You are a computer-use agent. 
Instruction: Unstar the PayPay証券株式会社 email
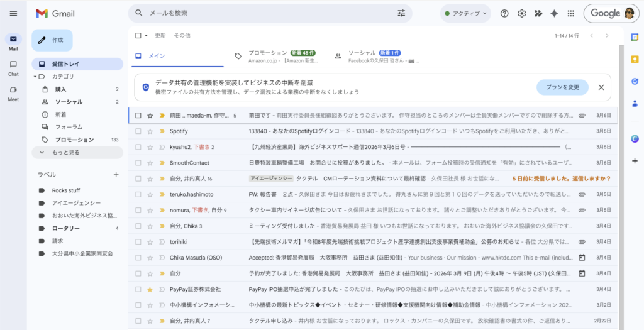click(x=150, y=289)
